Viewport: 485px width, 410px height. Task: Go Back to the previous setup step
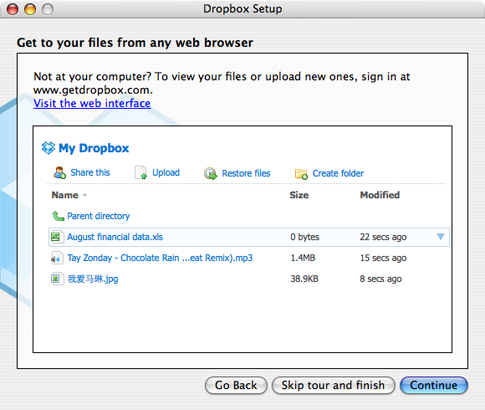236,385
